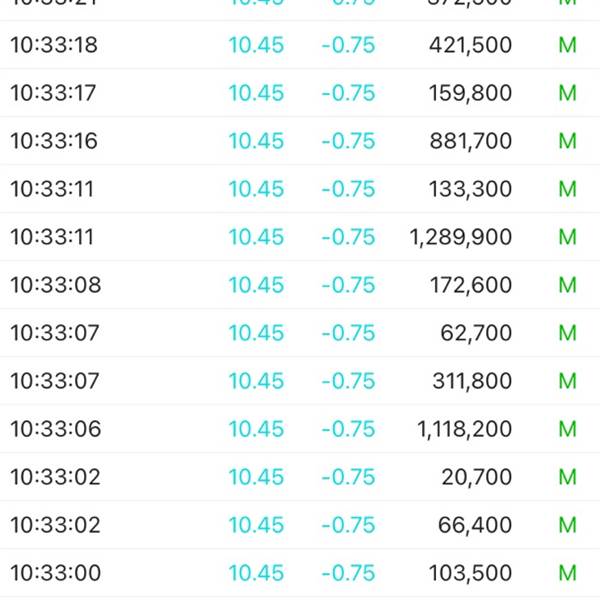Viewport: 600px width, 600px height.
Task: Tap the 103,500 volume value
Action: point(470,573)
